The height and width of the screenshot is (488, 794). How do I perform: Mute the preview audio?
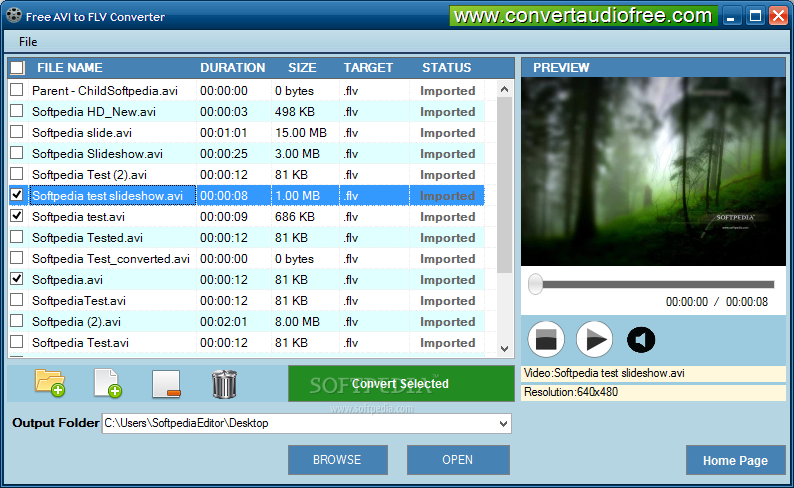tap(641, 340)
